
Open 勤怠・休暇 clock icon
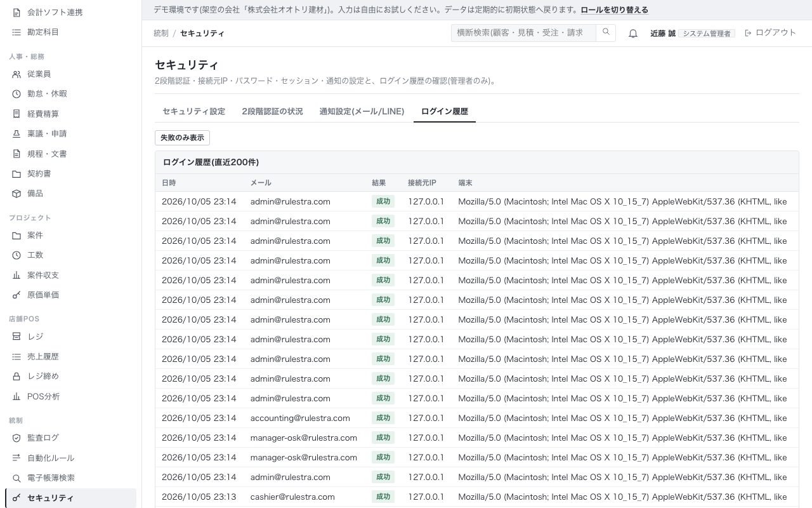(x=16, y=94)
